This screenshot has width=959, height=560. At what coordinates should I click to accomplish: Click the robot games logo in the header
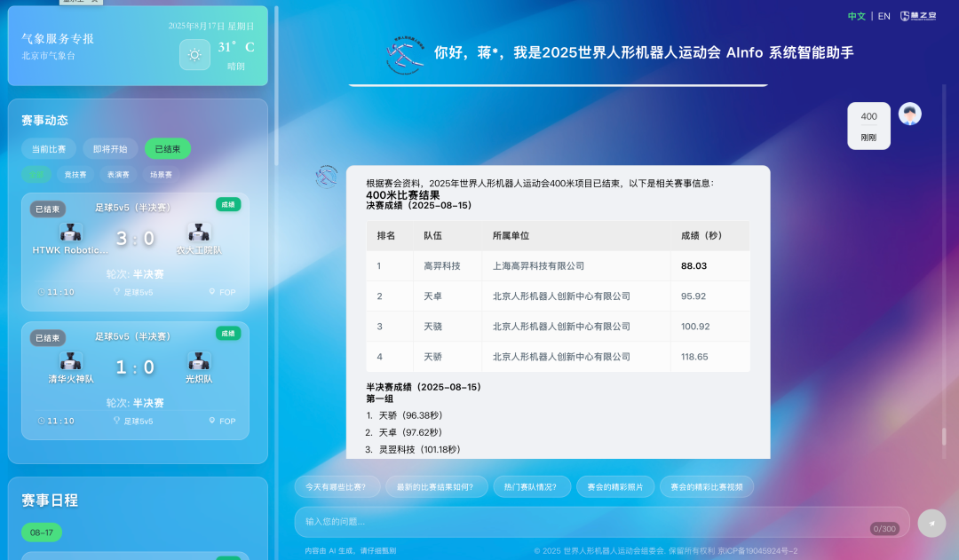click(x=405, y=53)
